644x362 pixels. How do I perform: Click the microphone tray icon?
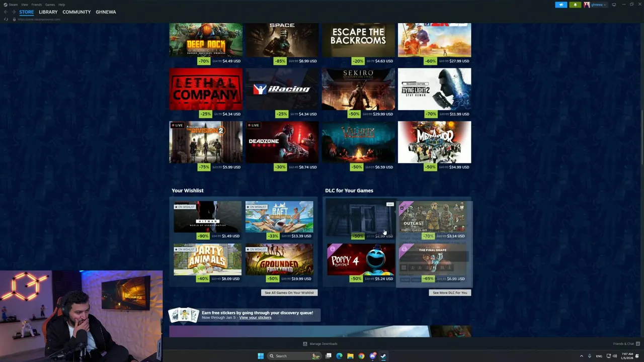(x=590, y=356)
